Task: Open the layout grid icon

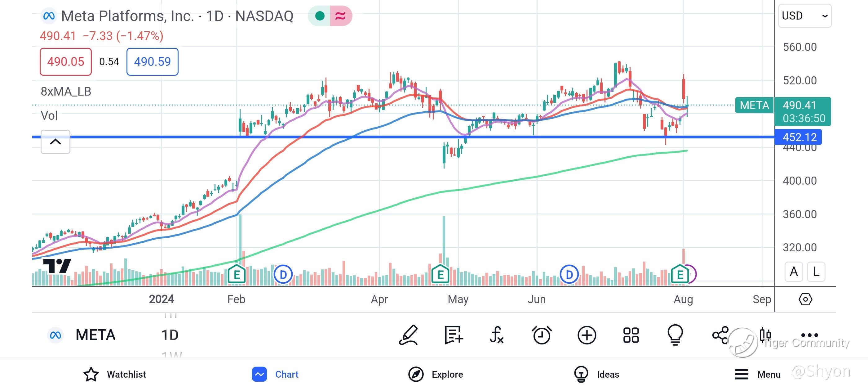Action: click(631, 335)
